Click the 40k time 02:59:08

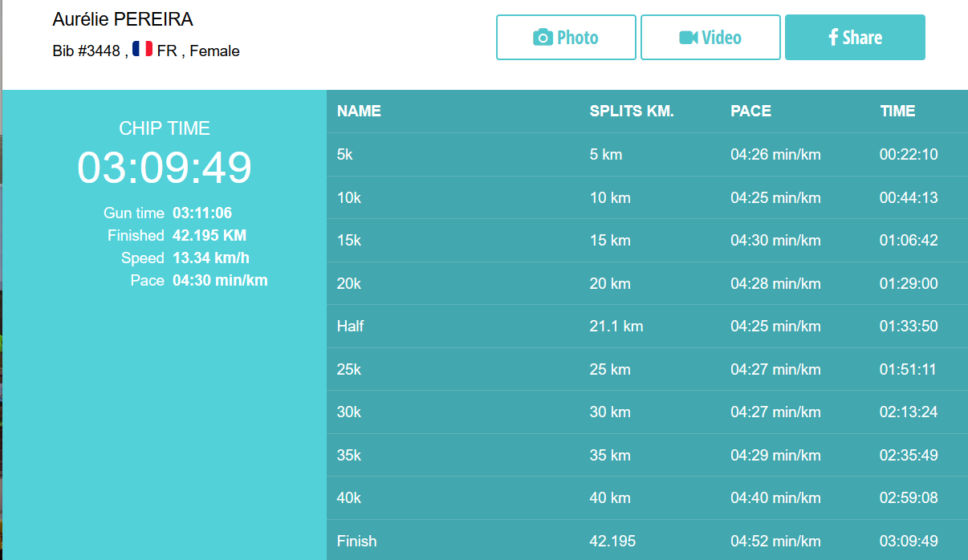coord(909,498)
